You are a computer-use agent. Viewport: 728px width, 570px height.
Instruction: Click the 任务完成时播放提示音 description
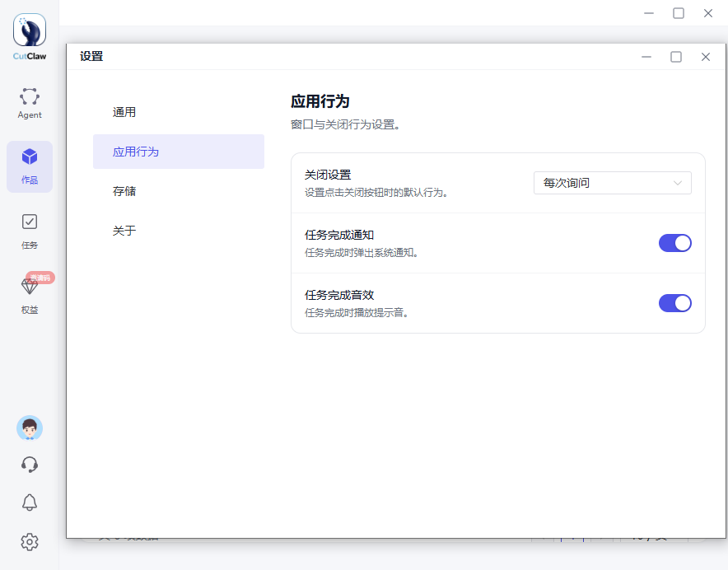click(x=357, y=313)
